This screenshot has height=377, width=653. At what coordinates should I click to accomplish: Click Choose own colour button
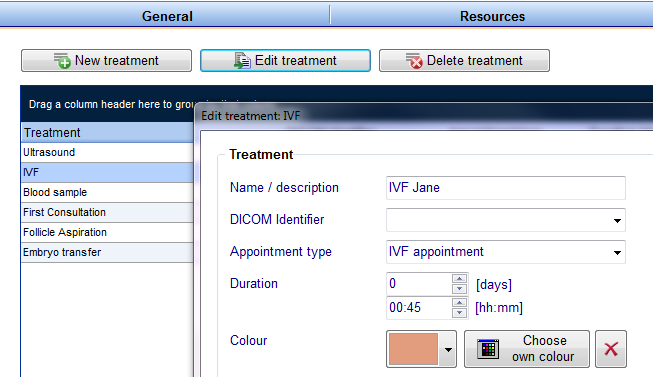tap(527, 349)
